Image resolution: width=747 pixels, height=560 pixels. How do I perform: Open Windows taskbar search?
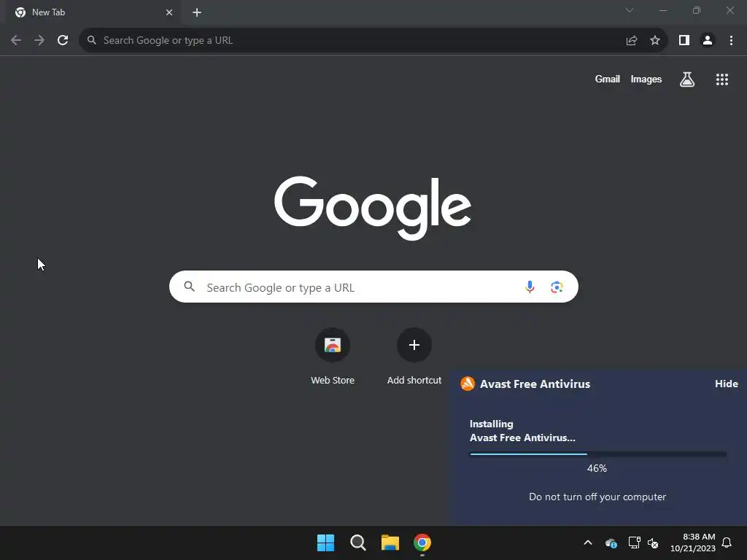(357, 542)
